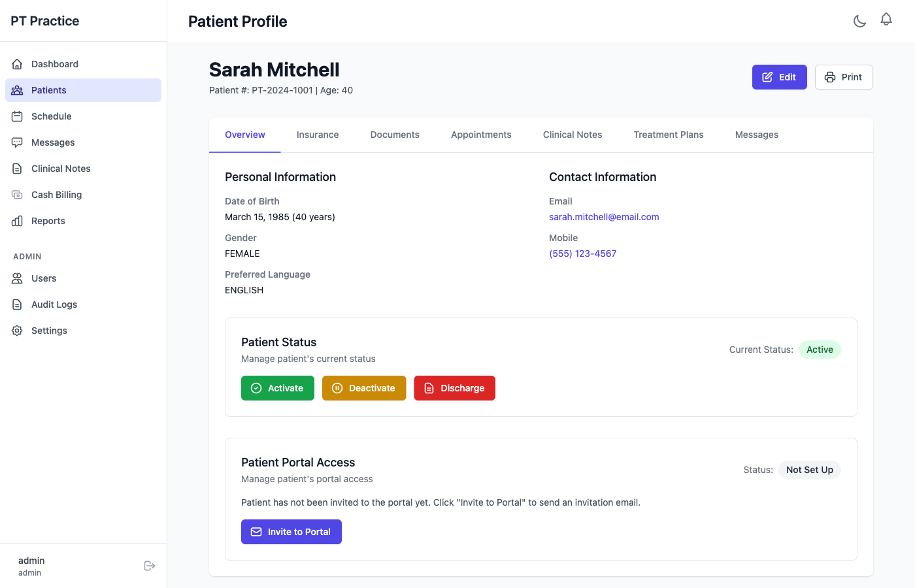
Task: Click the red Discharge button
Action: coord(454,388)
